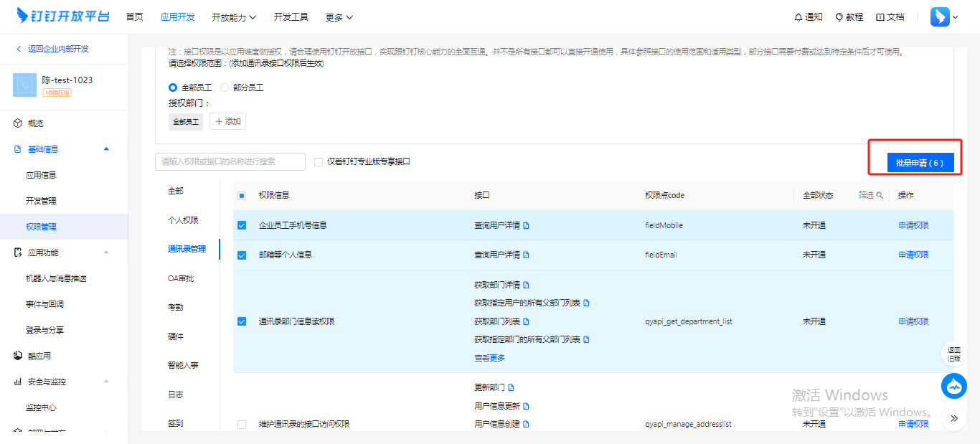
Task: Click 申请权限 for 企业员工手机号信息
Action: pos(913,225)
